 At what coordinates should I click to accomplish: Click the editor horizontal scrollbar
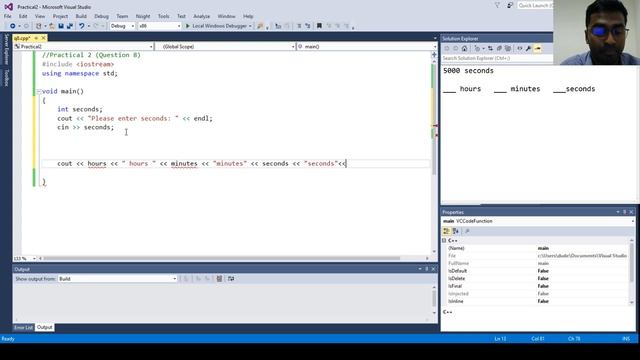tap(222, 258)
